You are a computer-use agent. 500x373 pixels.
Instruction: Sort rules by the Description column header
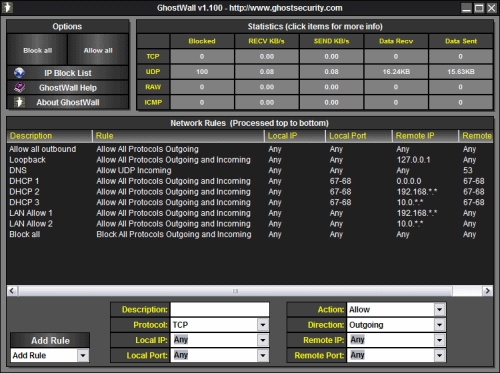tap(49, 136)
